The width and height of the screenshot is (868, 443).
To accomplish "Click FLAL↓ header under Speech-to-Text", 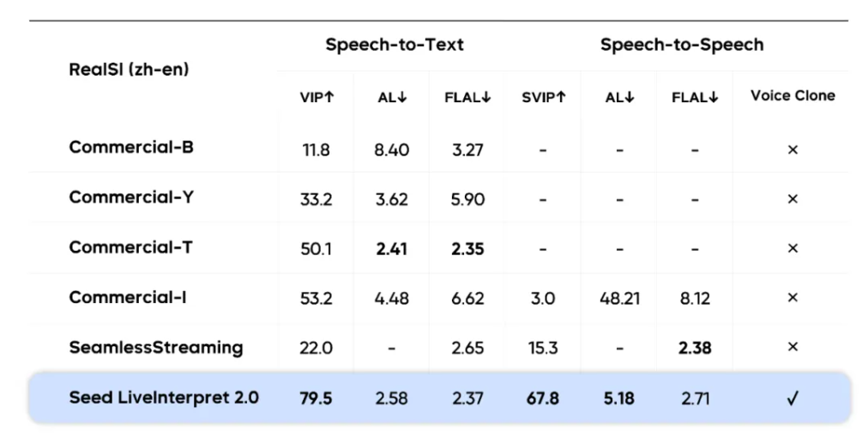I will [x=467, y=98].
